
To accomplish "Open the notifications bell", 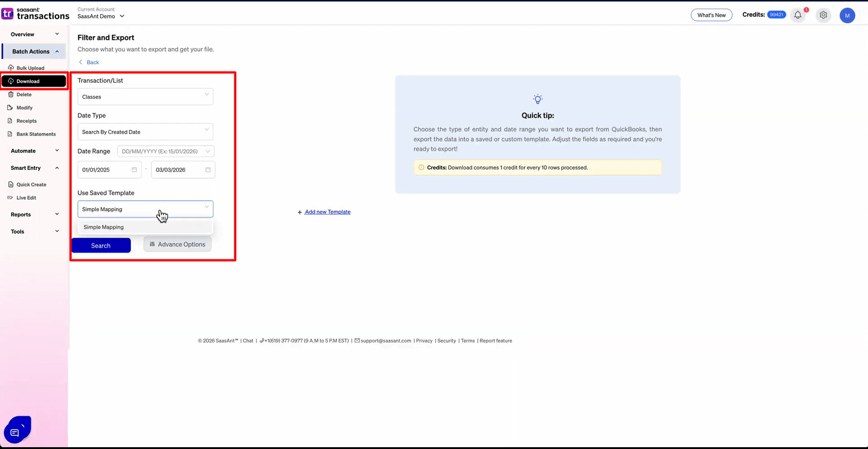I will [797, 15].
